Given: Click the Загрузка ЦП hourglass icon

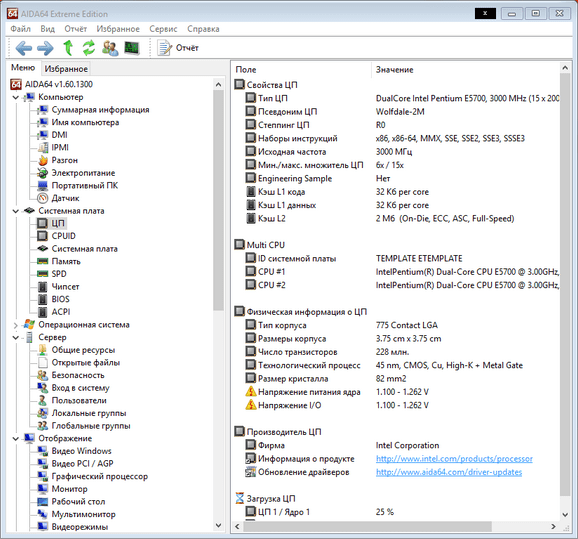Looking at the screenshot, I should pyautogui.click(x=240, y=498).
